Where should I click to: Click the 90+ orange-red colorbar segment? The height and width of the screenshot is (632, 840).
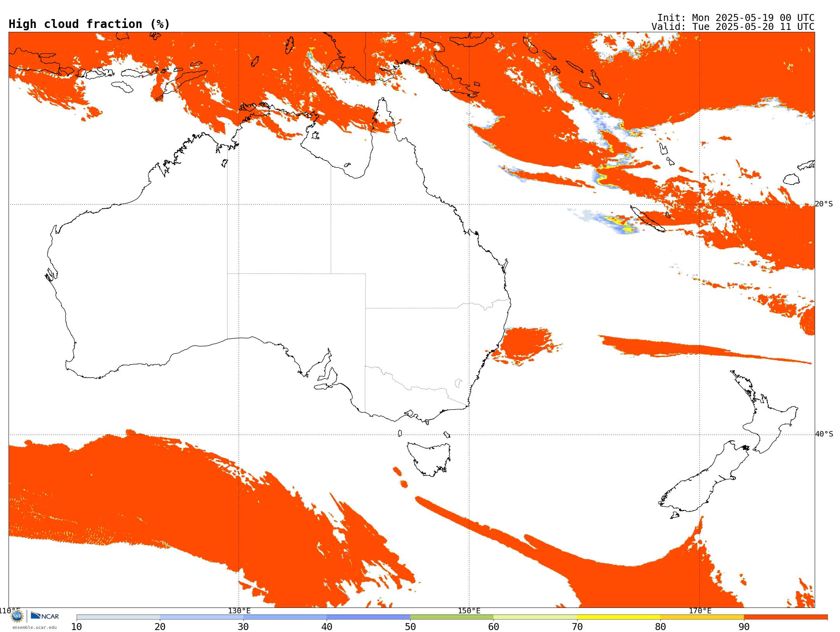(786, 617)
